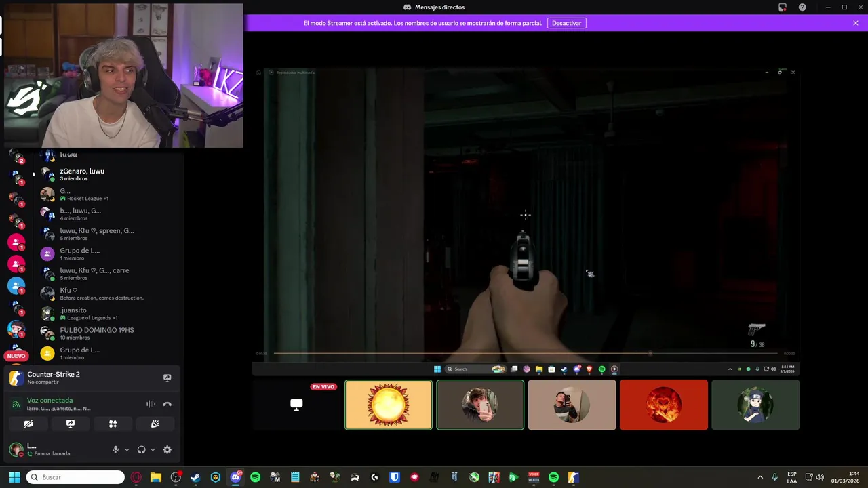This screenshot has height=488, width=868.
Task: Open the soundboard in the voice panel
Action: (155, 424)
